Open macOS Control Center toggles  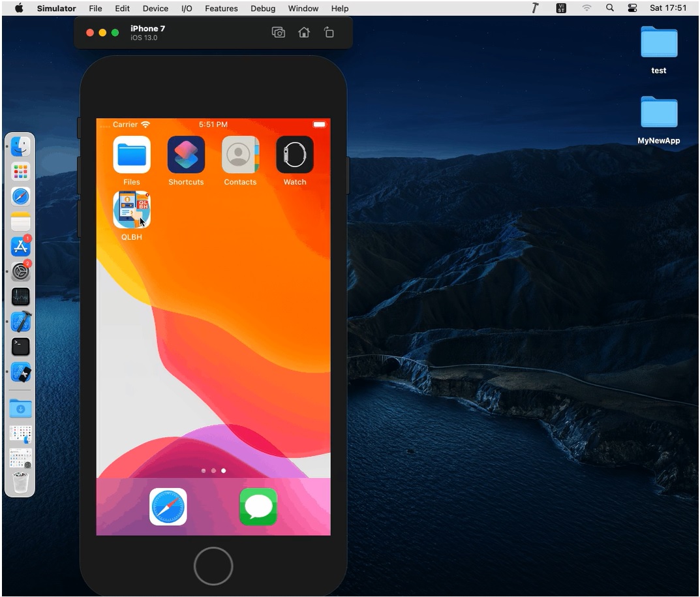click(x=632, y=8)
